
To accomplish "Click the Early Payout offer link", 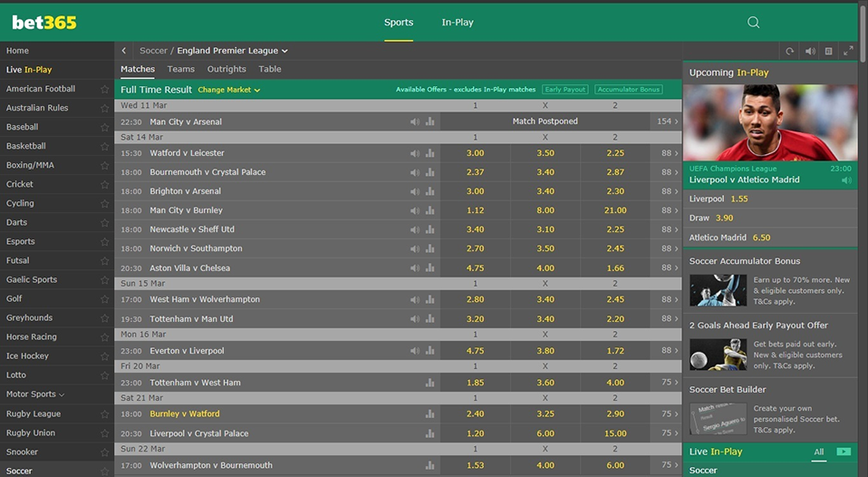I will tap(564, 90).
